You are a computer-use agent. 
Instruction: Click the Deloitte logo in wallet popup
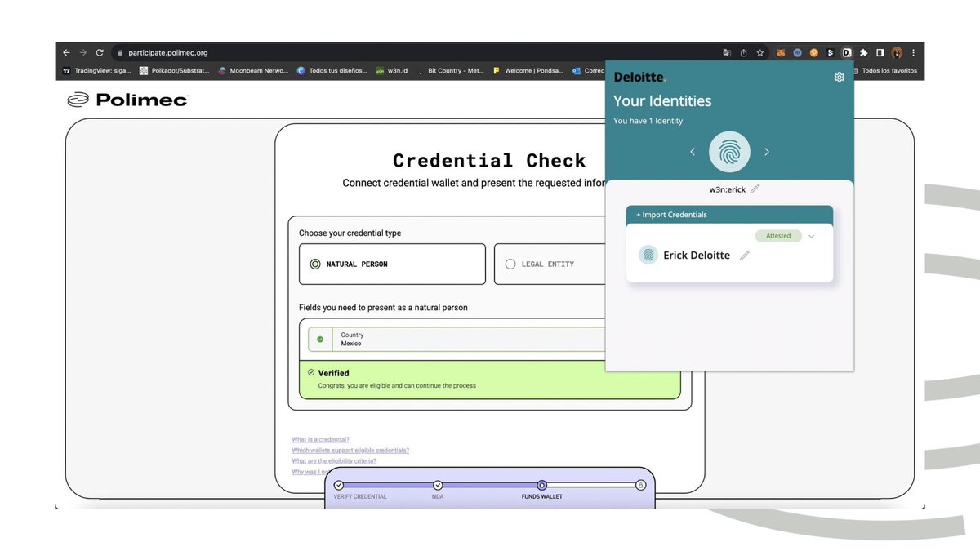(639, 78)
